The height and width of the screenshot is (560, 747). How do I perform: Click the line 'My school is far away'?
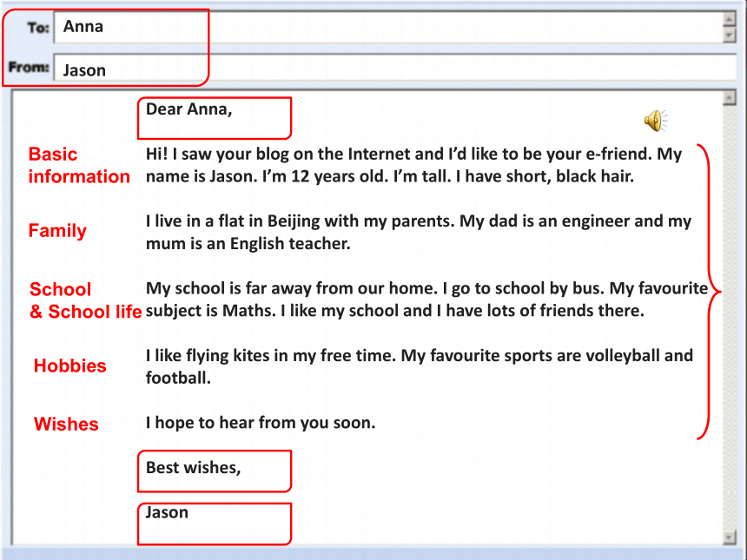click(426, 288)
